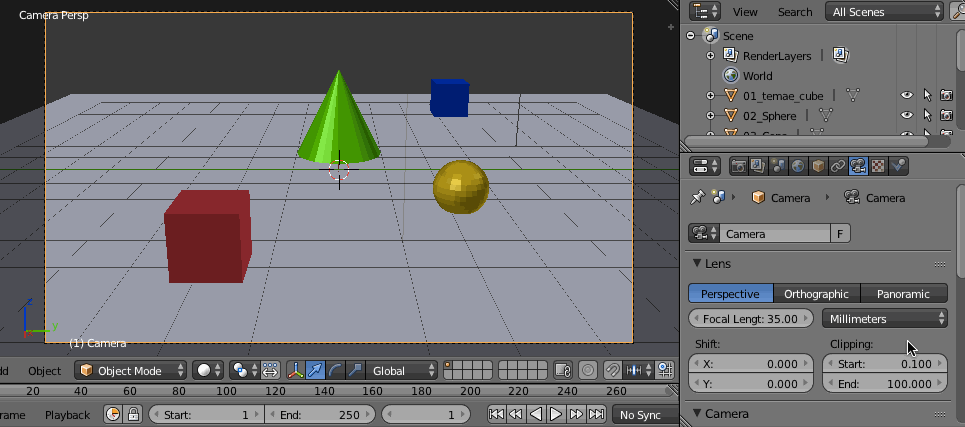Expand the RenderLayers tree item
The height and width of the screenshot is (427, 965).
710,55
